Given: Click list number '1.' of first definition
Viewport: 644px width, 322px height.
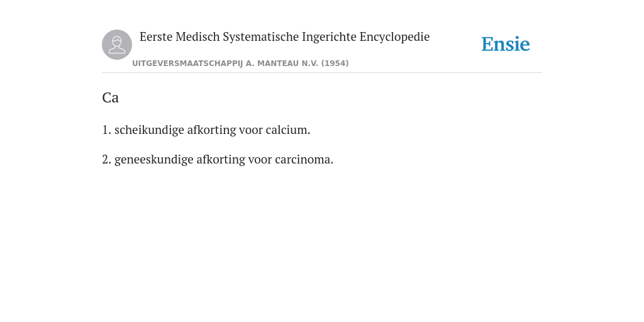Looking at the screenshot, I should coord(107,130).
